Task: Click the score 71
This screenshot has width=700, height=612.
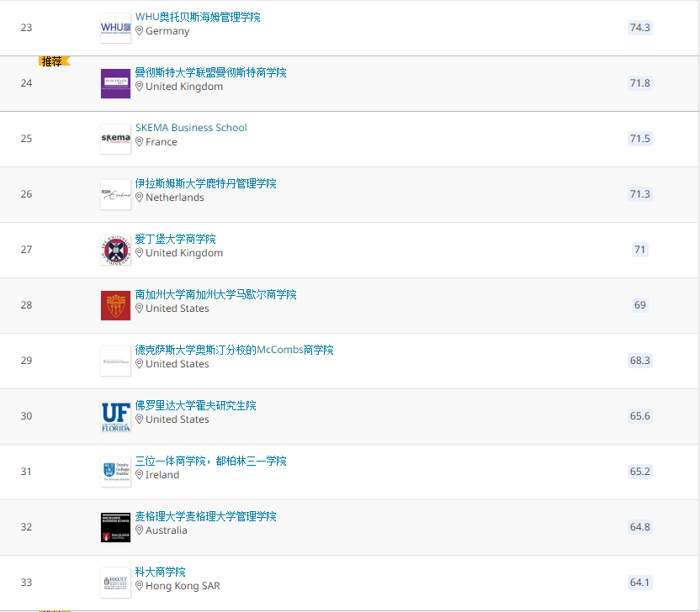Action: click(x=639, y=250)
